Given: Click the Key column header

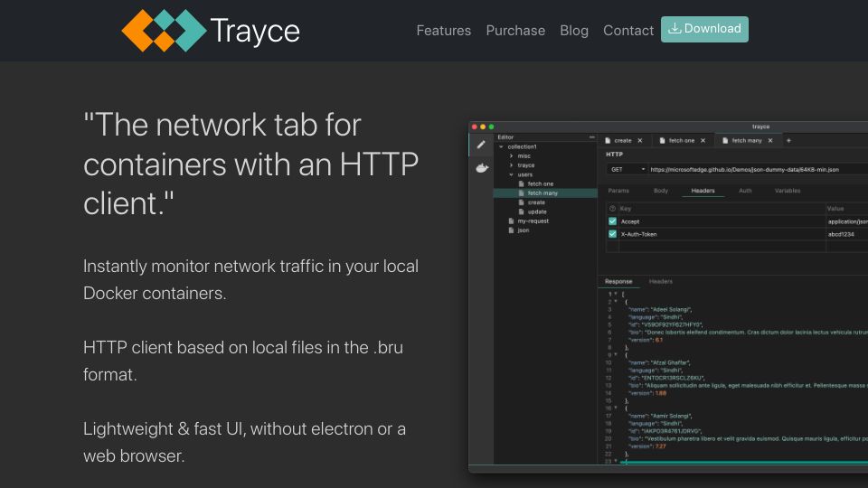Looking at the screenshot, I should click(626, 209).
